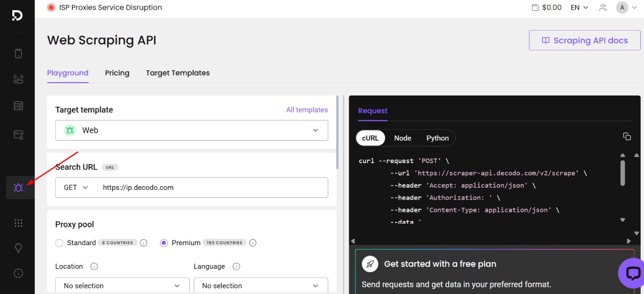Click the green Web template bug icon

click(x=70, y=130)
